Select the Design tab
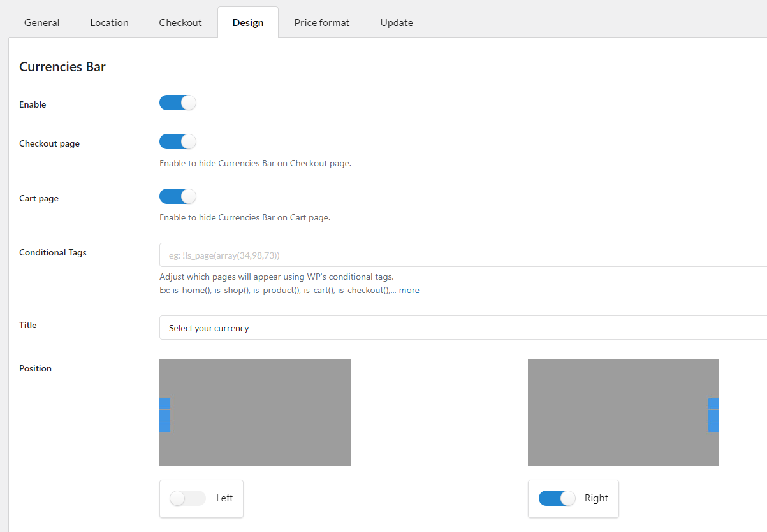Screen dimensions: 767x532 pos(248,23)
